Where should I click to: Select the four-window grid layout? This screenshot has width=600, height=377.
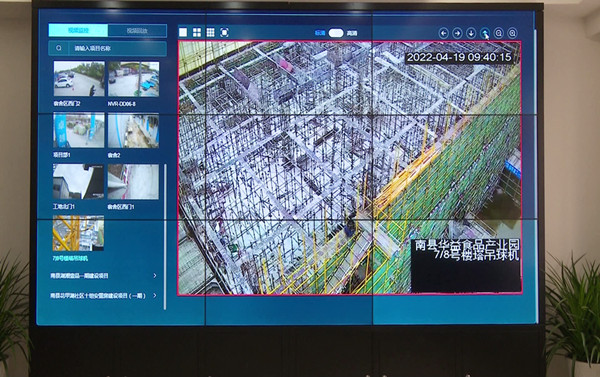coord(197,33)
